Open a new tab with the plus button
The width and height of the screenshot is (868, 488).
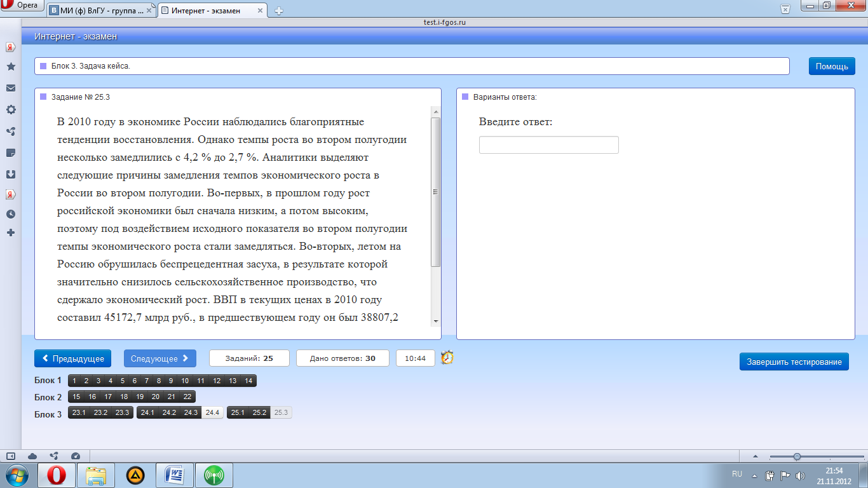coord(278,11)
